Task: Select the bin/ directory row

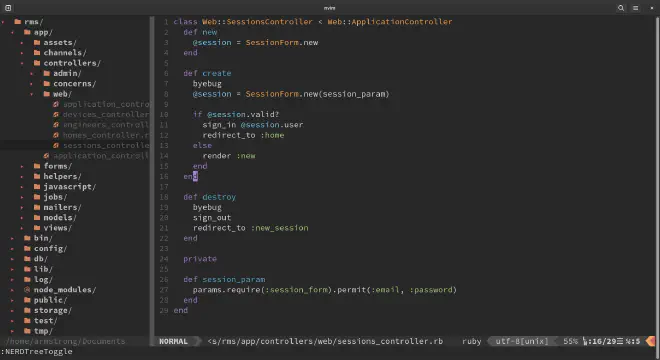Action: point(75,238)
